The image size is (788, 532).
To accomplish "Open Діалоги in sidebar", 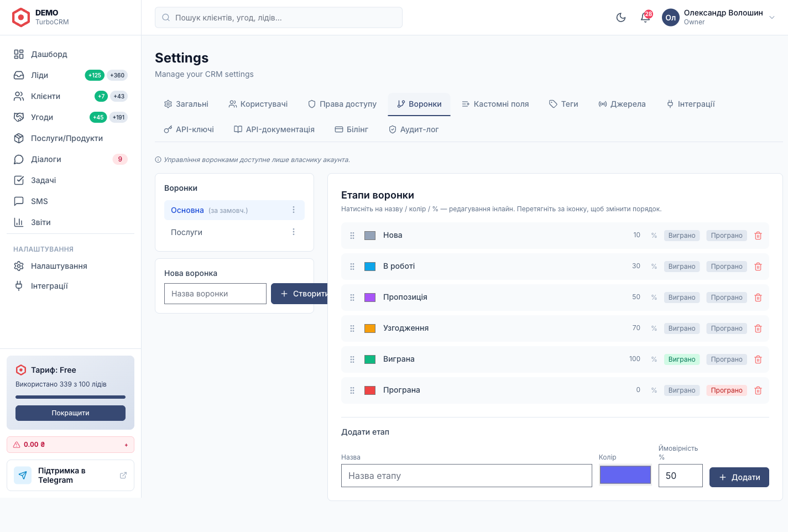I will pyautogui.click(x=70, y=159).
